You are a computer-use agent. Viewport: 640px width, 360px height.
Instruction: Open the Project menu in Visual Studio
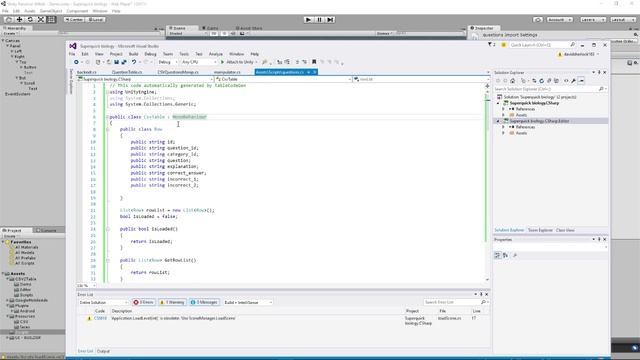coord(116,54)
